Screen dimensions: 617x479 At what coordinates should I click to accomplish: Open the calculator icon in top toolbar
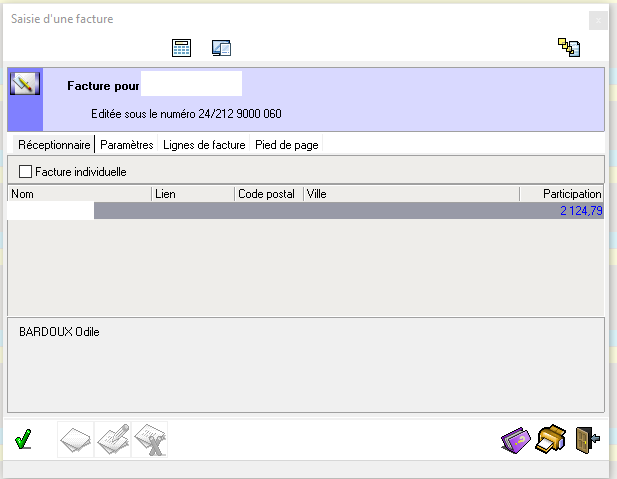[x=181, y=48]
